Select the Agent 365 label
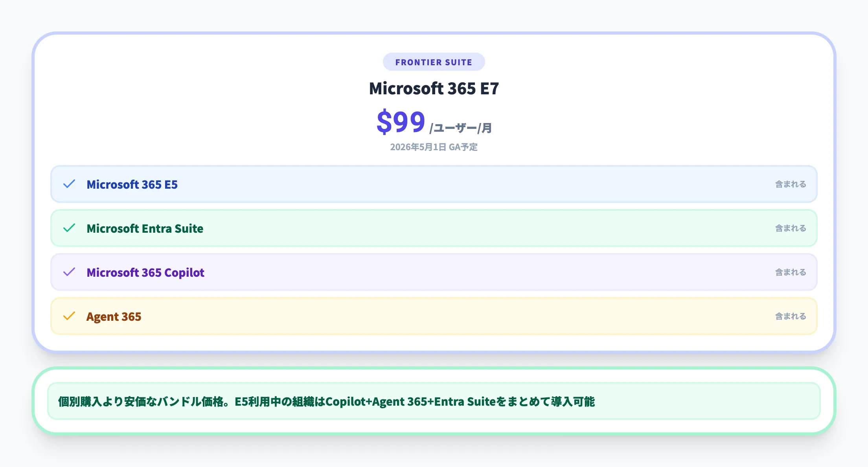Screen dimensions: 868x467 click(x=114, y=316)
